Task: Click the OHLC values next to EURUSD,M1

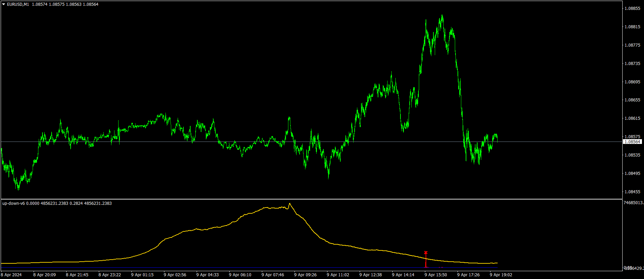Action: click(x=65, y=4)
